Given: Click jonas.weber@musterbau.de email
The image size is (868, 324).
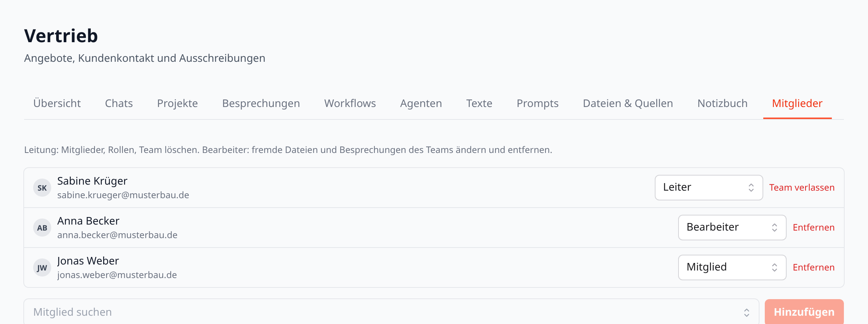Looking at the screenshot, I should click(117, 275).
